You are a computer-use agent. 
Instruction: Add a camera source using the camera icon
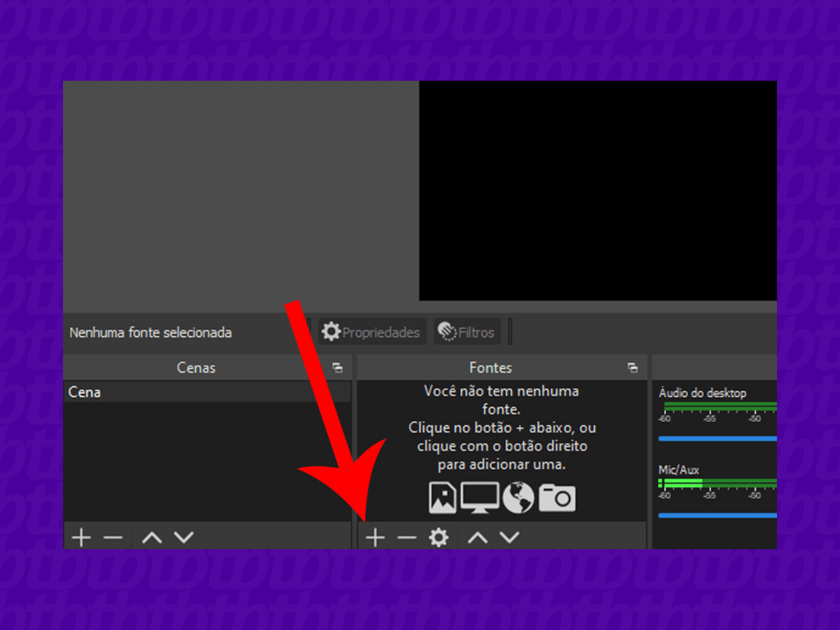[556, 497]
